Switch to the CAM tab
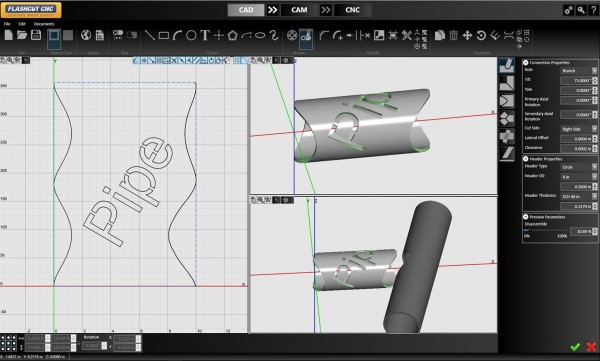The height and width of the screenshot is (361, 600). coord(299,10)
